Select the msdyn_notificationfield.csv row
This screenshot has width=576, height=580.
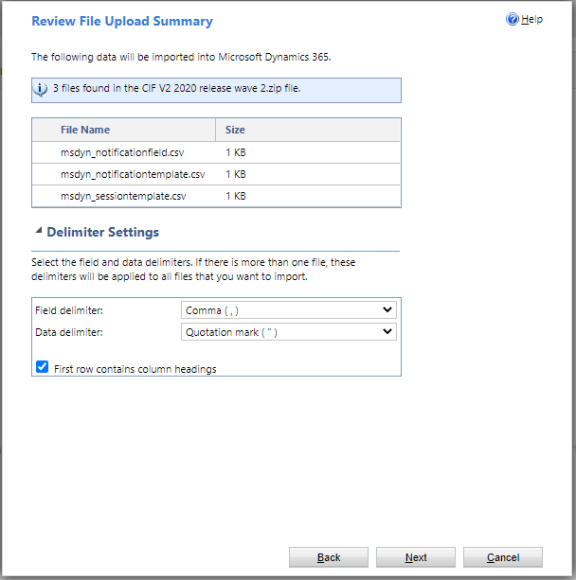click(x=216, y=152)
